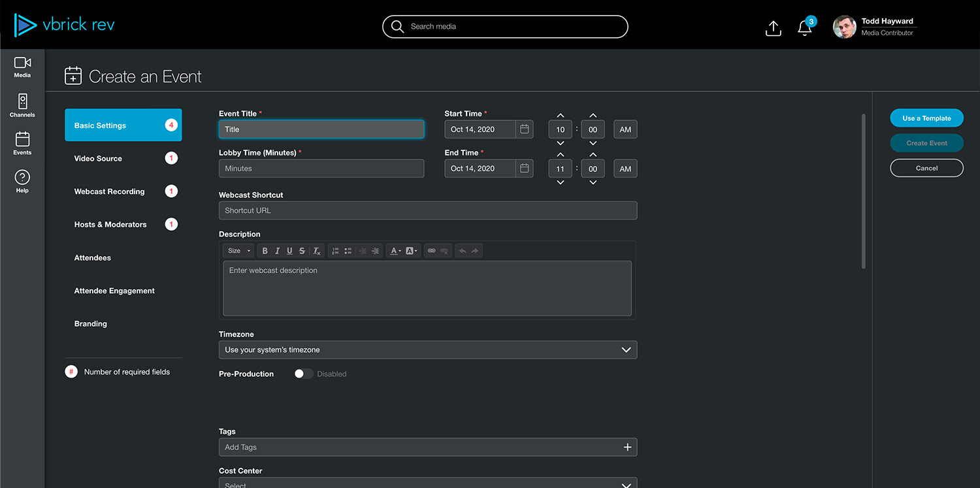Toggle Start Time AM/PM button
The height and width of the screenshot is (488, 980).
[x=625, y=129]
